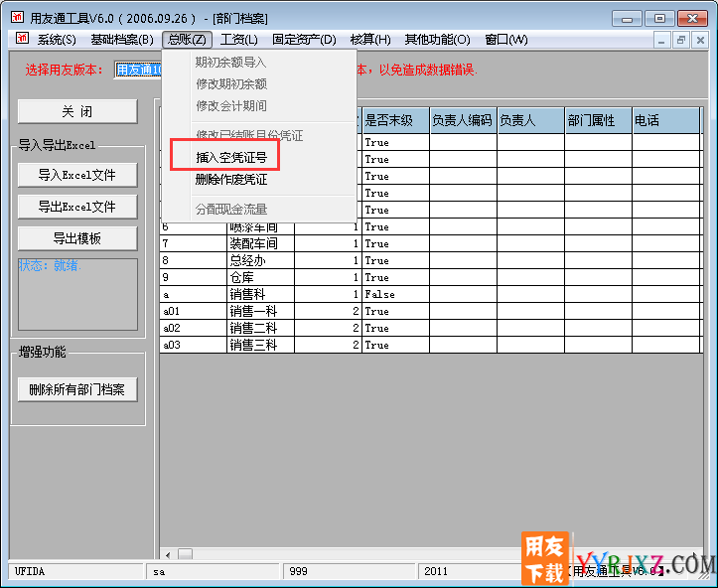Select the 总经办 cell

[260, 260]
